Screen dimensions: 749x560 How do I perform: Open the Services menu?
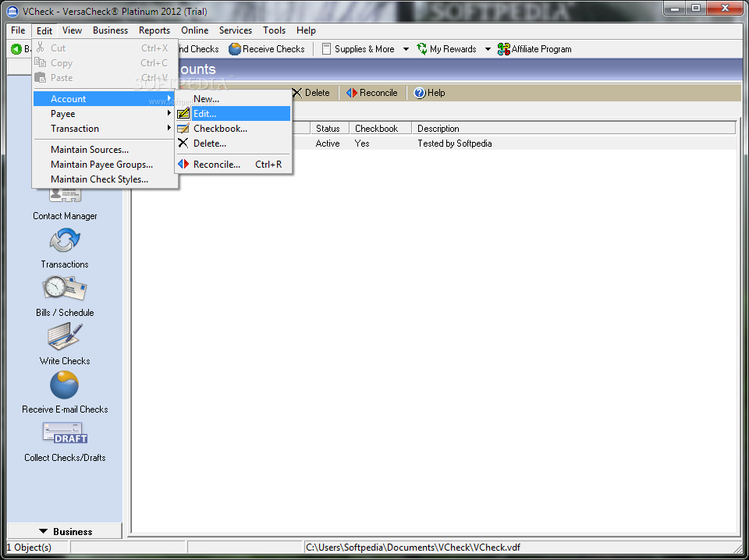click(236, 30)
